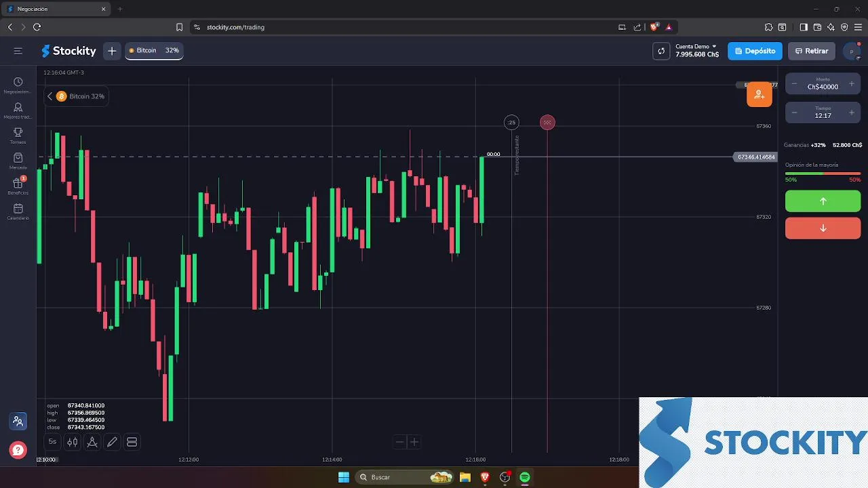
Task: Open Spotify from the taskbar
Action: pyautogui.click(x=525, y=477)
